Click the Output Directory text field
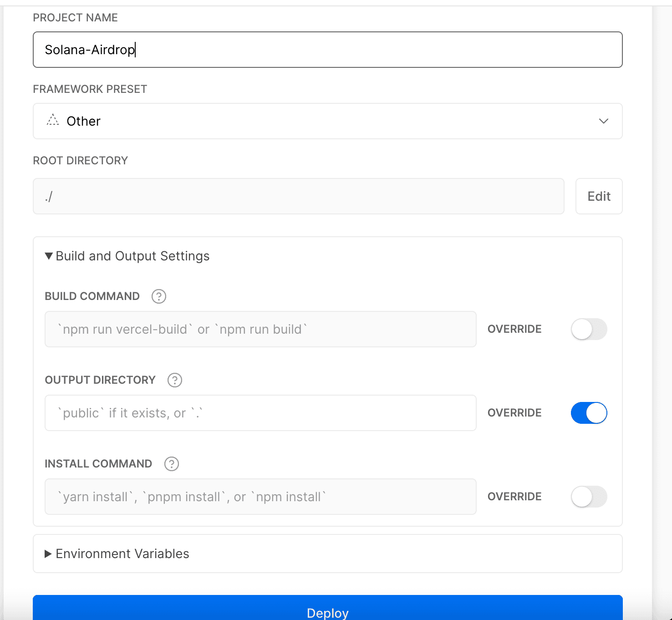Viewport: 672px width, 620px height. pos(260,413)
